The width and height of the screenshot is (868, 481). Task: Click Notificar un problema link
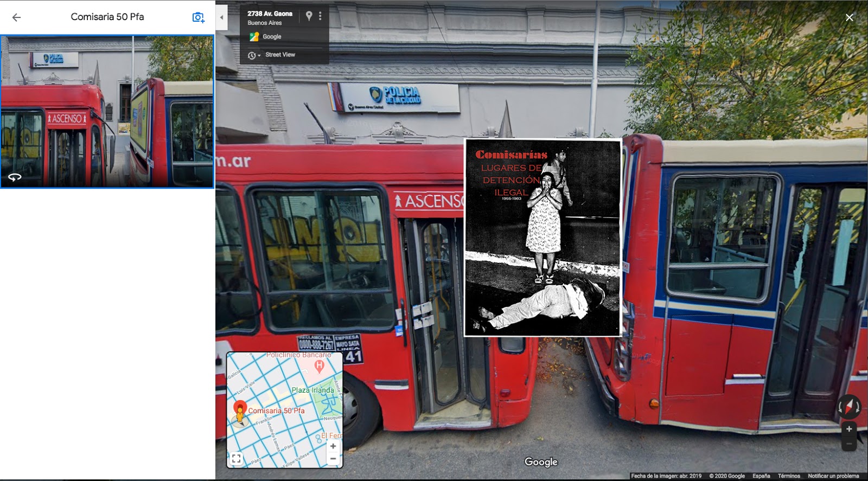[x=833, y=476]
